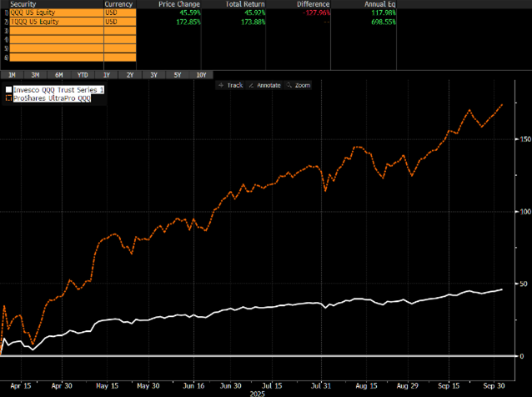Choose the YTD range tab
The height and width of the screenshot is (397, 532).
[x=83, y=75]
